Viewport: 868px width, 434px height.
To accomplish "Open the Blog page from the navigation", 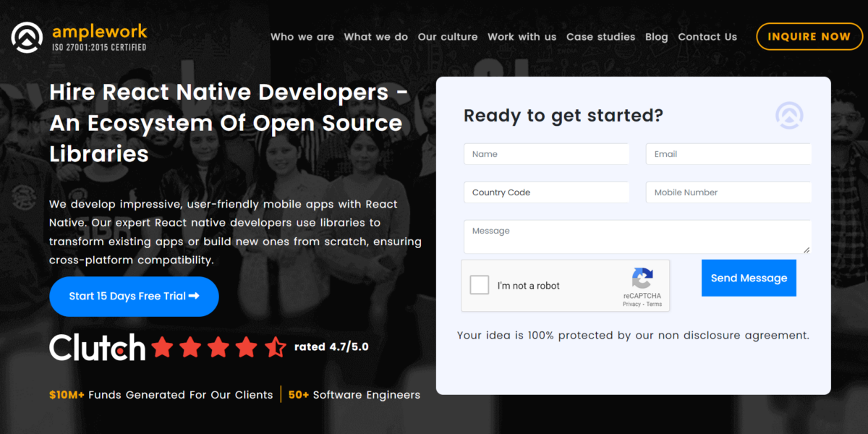I will coord(656,36).
